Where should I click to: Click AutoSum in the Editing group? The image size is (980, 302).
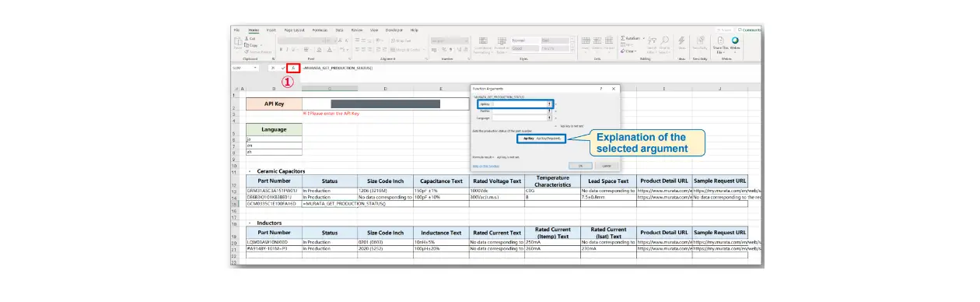pos(631,37)
